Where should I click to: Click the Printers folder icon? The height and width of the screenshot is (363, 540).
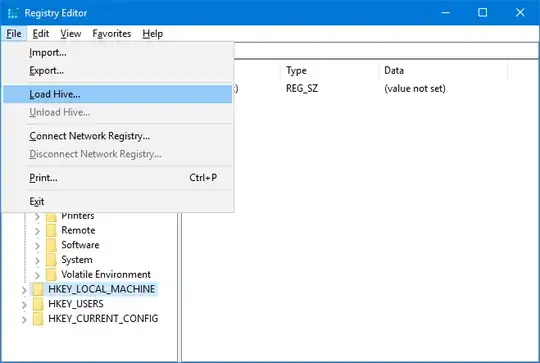pyautogui.click(x=51, y=217)
